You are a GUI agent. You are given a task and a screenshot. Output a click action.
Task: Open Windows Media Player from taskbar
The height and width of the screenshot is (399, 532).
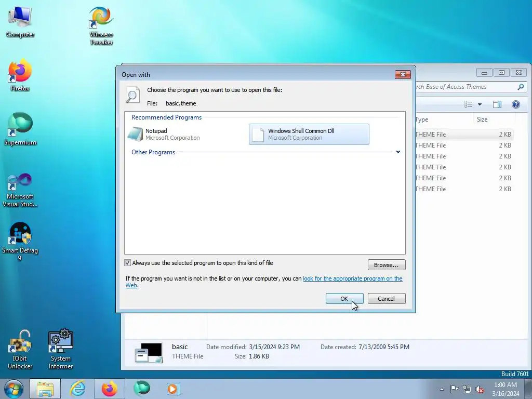[x=174, y=389]
